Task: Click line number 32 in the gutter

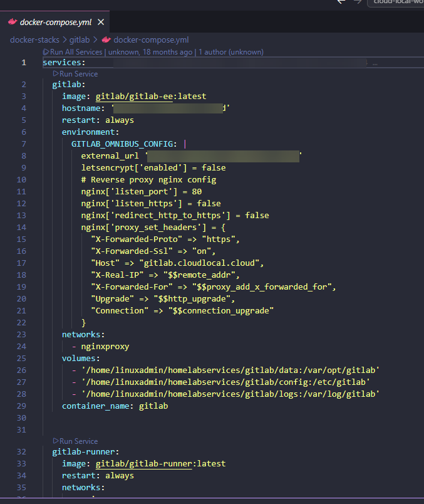Action: tap(21, 452)
